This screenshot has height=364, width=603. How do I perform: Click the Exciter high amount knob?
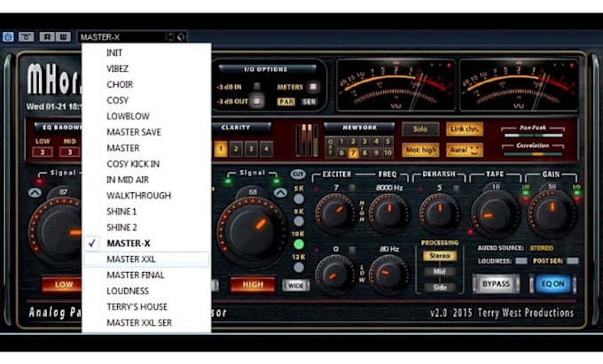click(x=334, y=213)
